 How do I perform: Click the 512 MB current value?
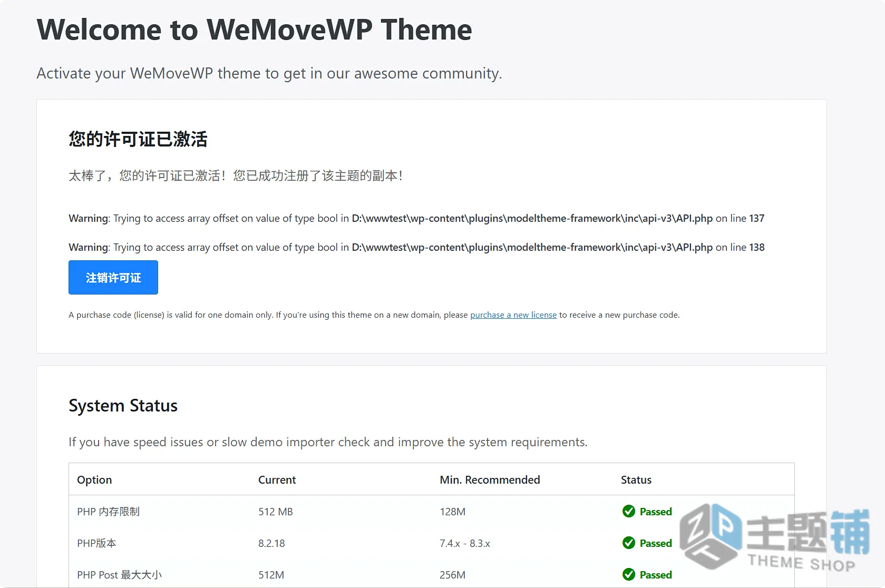coord(275,512)
